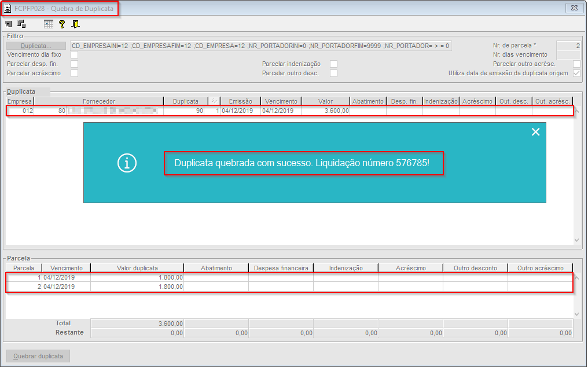Close the success message with the X

point(535,132)
